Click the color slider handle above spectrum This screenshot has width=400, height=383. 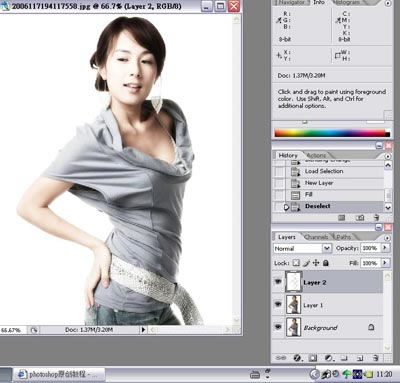tap(304, 122)
